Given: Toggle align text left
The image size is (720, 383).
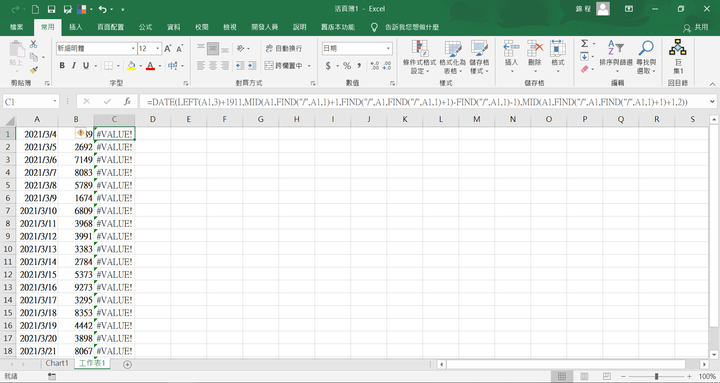Looking at the screenshot, I should pyautogui.click(x=201, y=66).
